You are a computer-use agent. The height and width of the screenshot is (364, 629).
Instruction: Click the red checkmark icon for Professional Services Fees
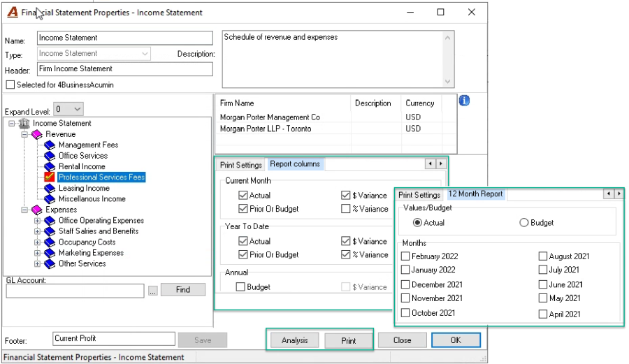click(50, 177)
